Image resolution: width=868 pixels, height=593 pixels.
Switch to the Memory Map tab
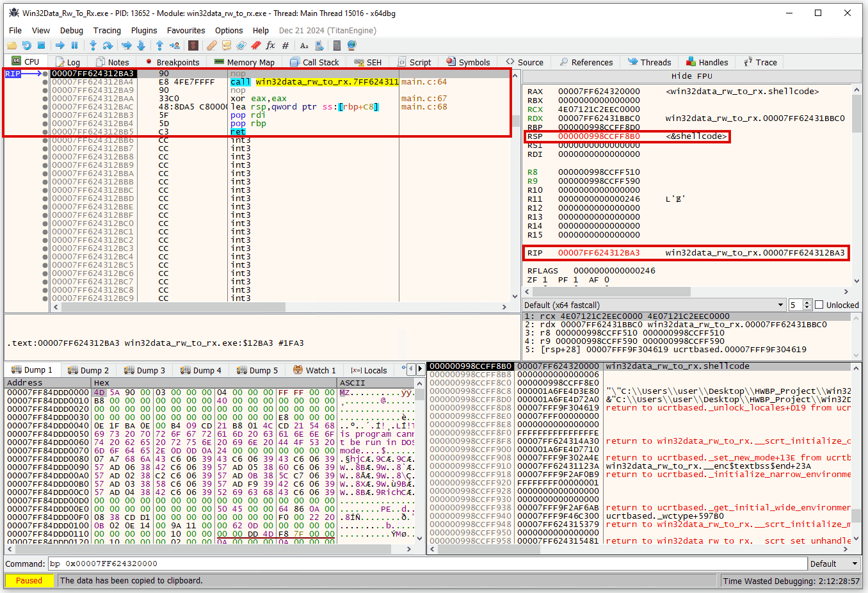(x=245, y=62)
